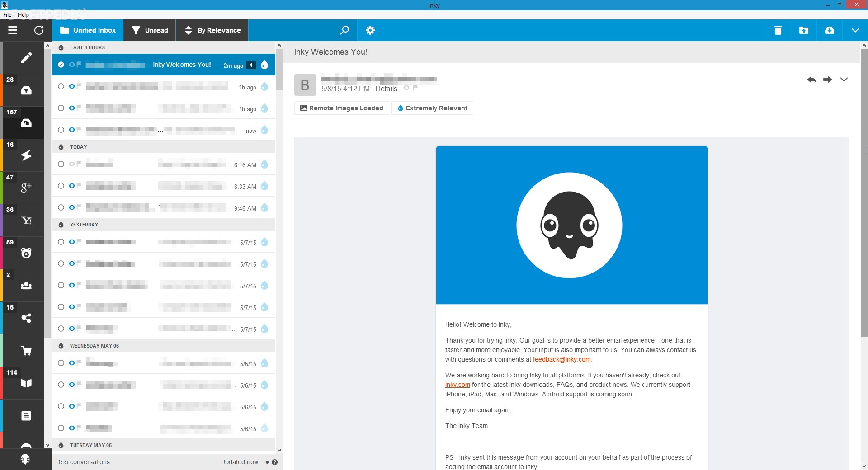
Task: Open the Details link
Action: click(x=386, y=89)
